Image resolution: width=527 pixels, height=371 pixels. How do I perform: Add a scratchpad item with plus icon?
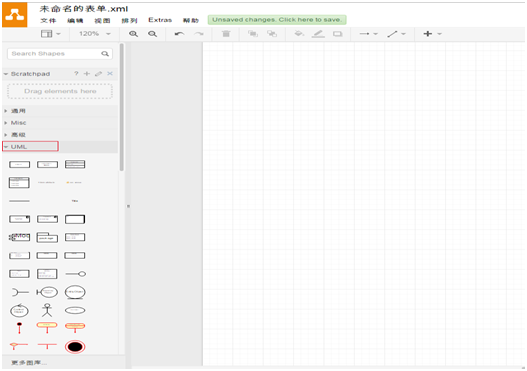pyautogui.click(x=87, y=74)
